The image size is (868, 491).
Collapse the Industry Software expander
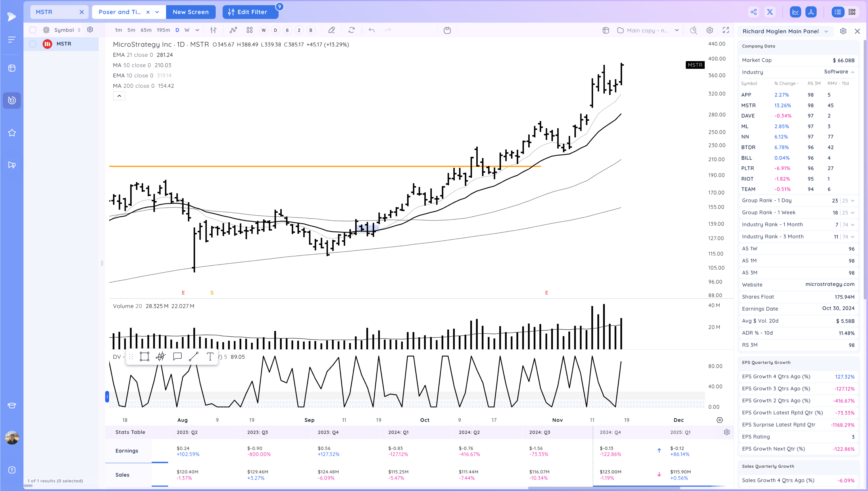click(852, 72)
